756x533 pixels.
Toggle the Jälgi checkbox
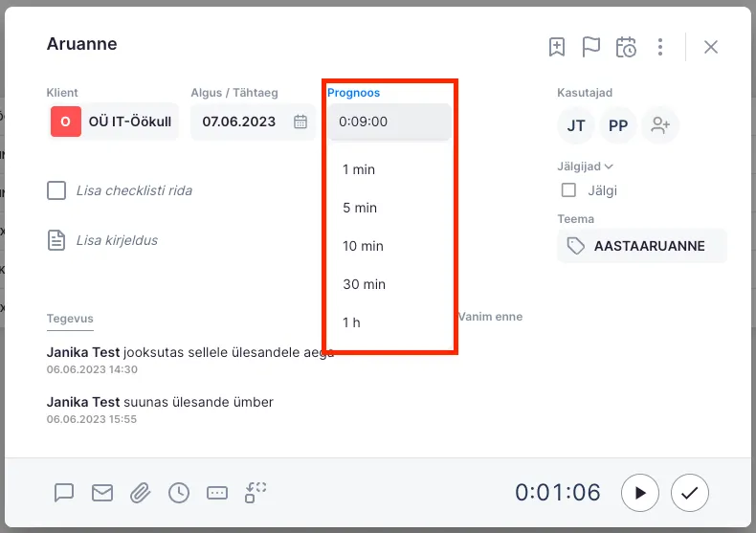pos(568,190)
